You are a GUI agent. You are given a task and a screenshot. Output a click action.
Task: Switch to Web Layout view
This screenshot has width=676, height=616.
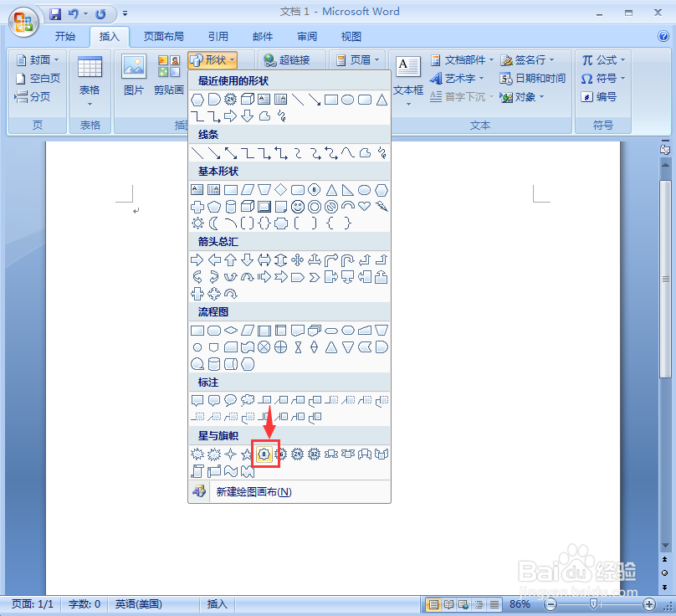pyautogui.click(x=463, y=604)
